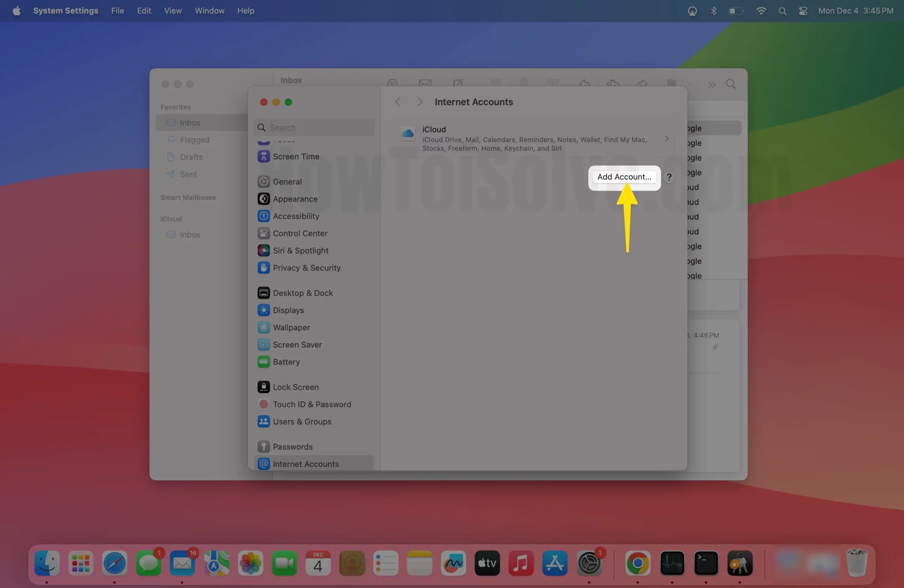Image resolution: width=904 pixels, height=588 pixels.
Task: Open Control Center from the menu bar
Action: click(803, 11)
